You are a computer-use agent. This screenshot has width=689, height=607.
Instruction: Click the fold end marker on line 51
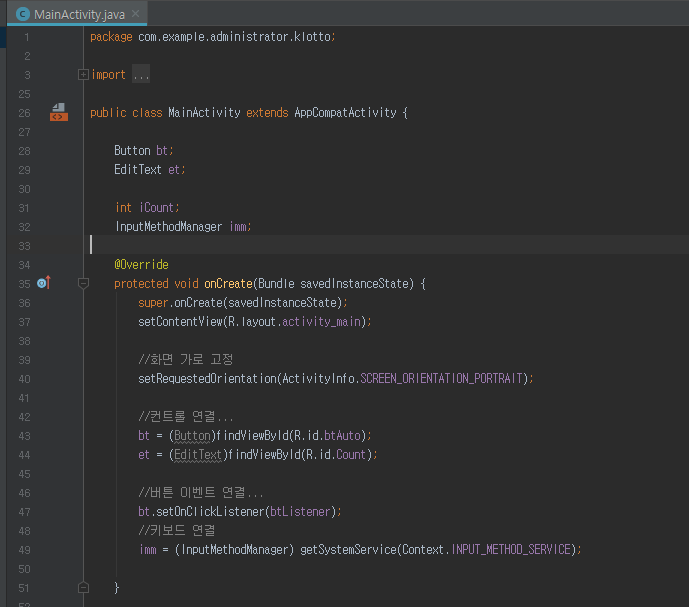83,588
